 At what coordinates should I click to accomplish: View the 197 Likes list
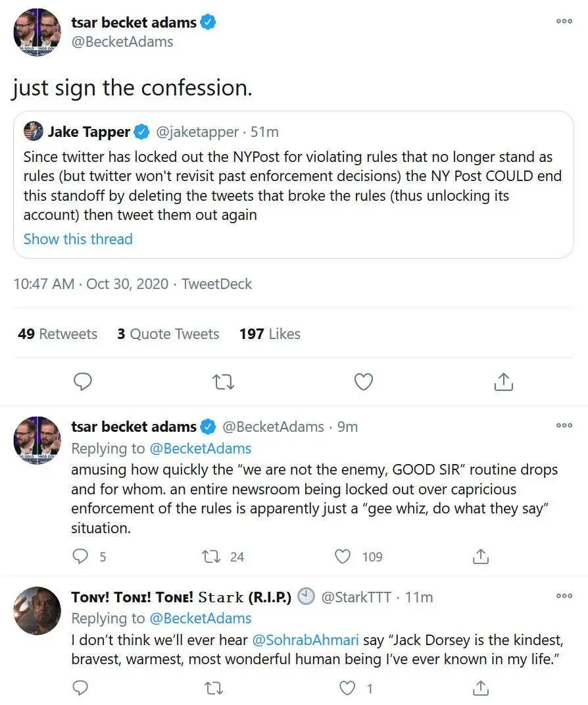point(270,334)
